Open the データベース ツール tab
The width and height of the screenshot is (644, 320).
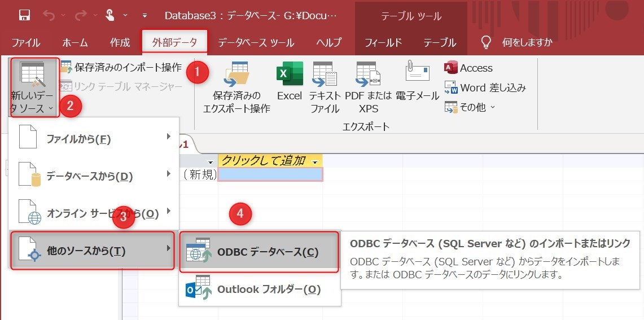point(256,42)
